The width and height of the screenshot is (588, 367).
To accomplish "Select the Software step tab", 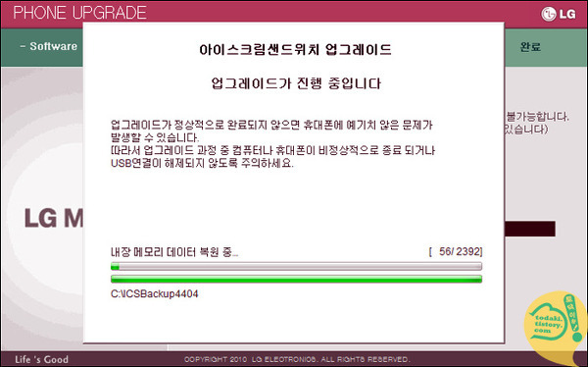I will (x=48, y=46).
